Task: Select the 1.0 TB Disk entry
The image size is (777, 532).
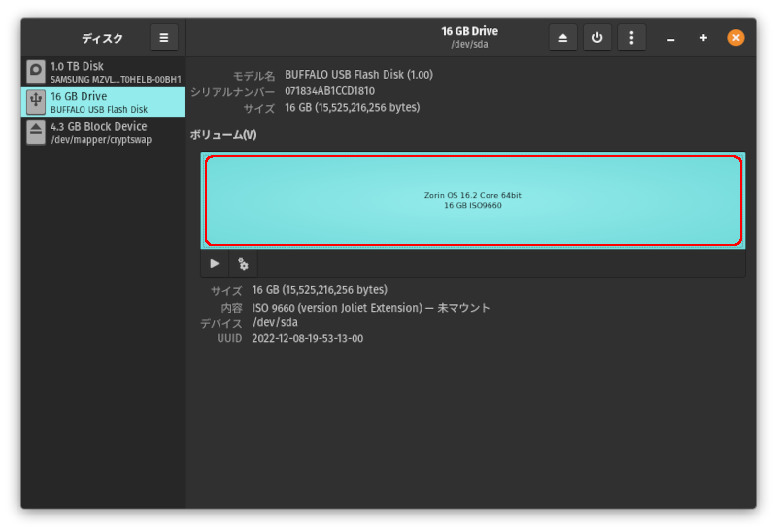Action: tap(103, 72)
